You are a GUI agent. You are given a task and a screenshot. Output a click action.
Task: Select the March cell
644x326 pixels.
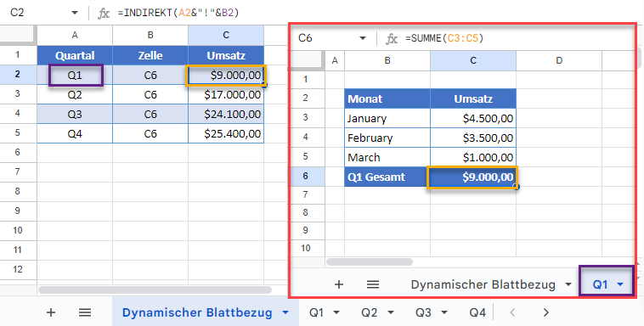pos(387,157)
